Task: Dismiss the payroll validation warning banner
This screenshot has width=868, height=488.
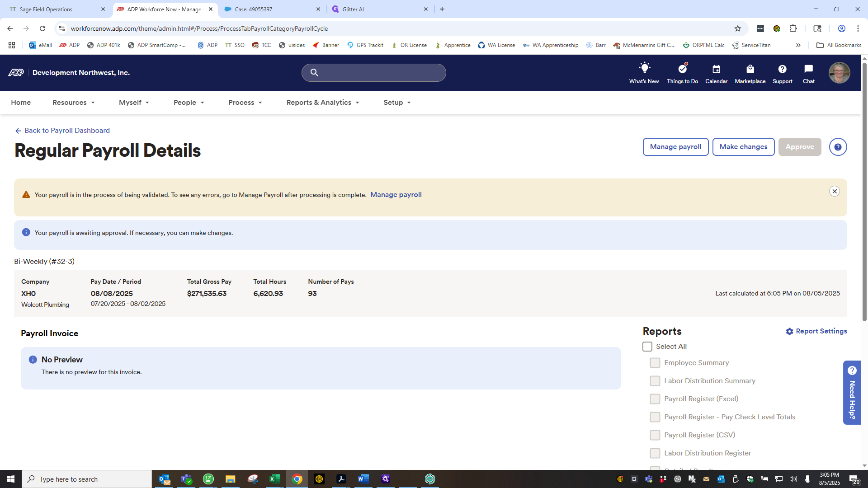Action: pyautogui.click(x=835, y=191)
